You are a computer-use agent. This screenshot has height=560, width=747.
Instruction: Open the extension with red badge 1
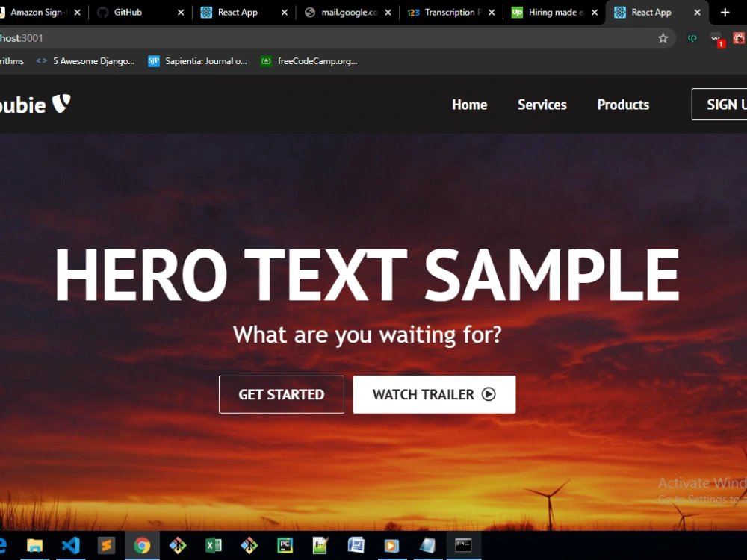click(716, 39)
